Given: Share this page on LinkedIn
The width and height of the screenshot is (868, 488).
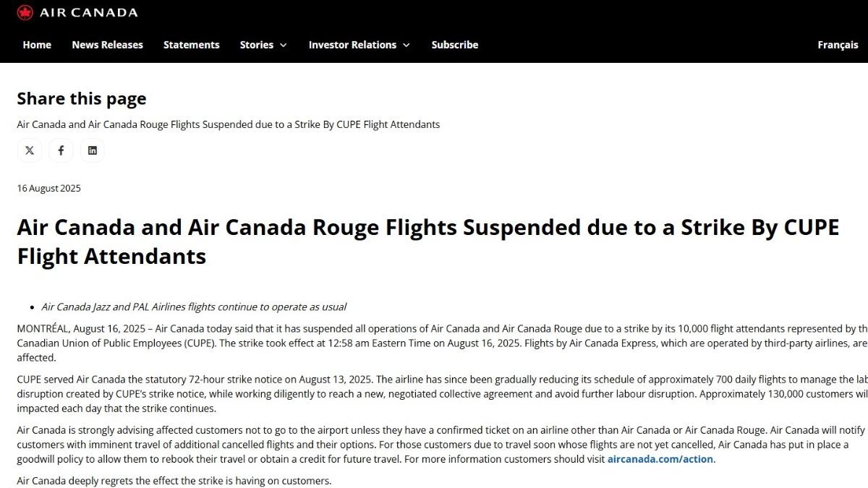Looking at the screenshot, I should tap(93, 150).
